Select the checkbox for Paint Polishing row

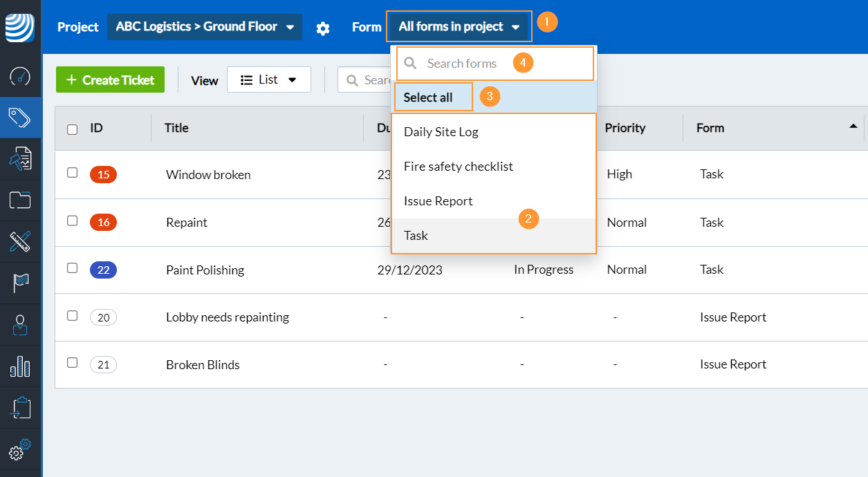[72, 268]
